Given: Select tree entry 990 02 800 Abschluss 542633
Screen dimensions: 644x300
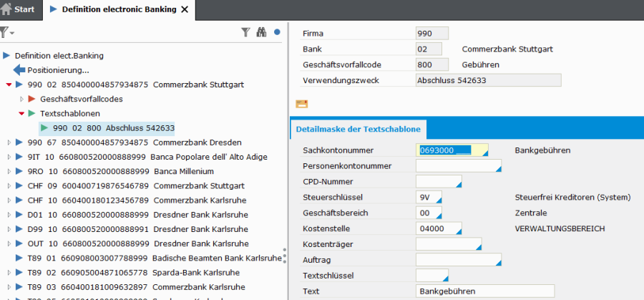Looking at the screenshot, I should [x=113, y=128].
